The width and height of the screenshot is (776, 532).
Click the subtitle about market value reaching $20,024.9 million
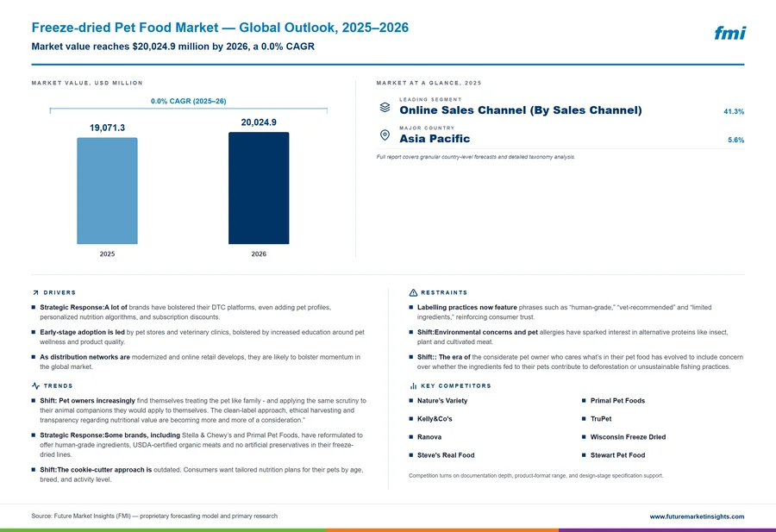click(x=172, y=47)
